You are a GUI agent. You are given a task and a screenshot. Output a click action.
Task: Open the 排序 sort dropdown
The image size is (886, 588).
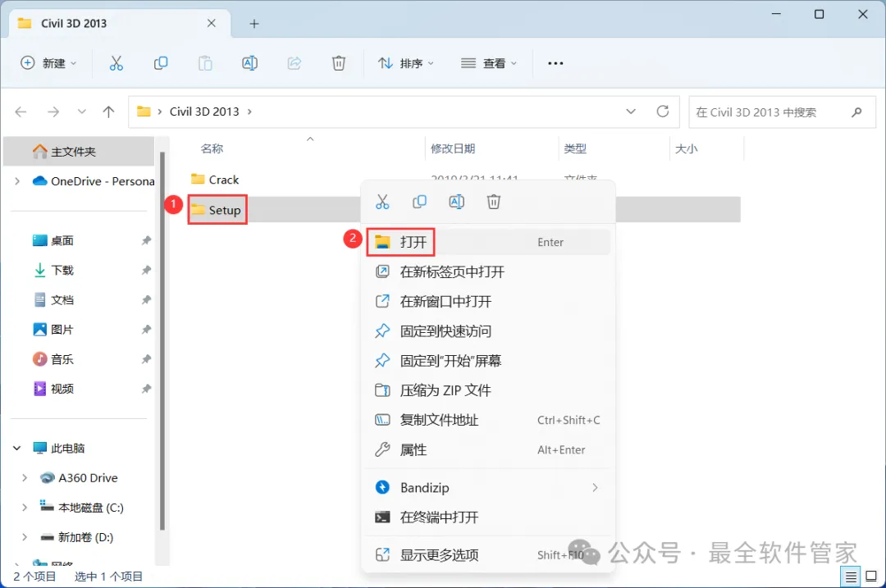pyautogui.click(x=406, y=63)
